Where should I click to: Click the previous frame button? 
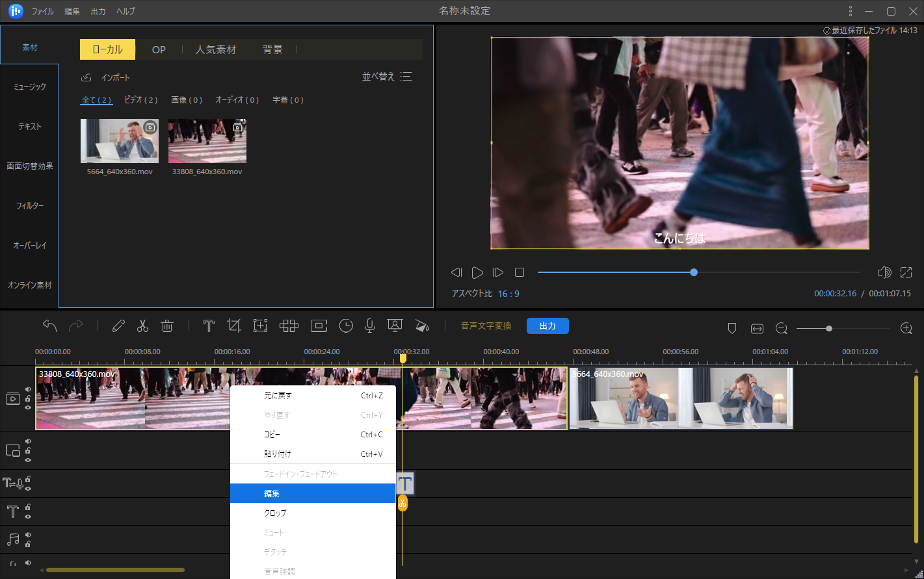[x=456, y=272]
